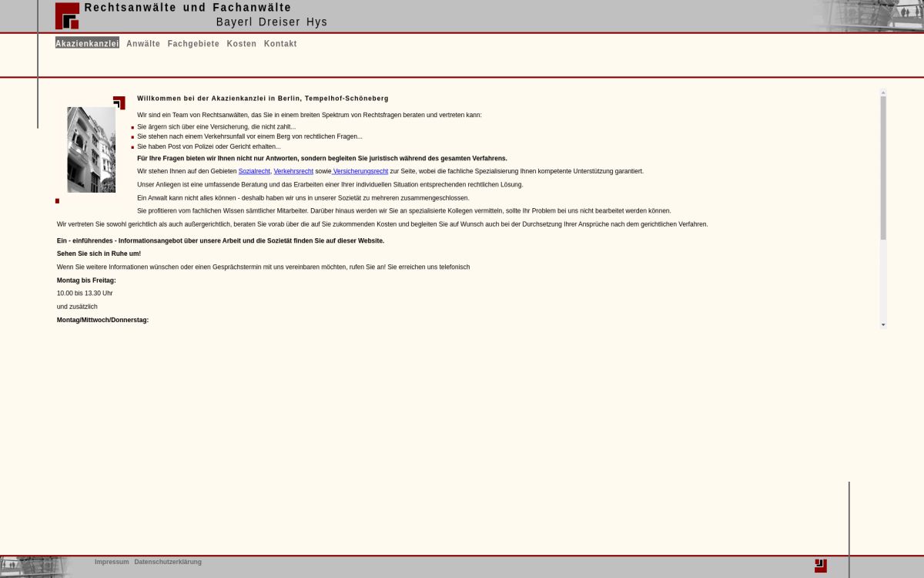Click the black-and-white building photo
The image size is (924, 578).
click(91, 150)
